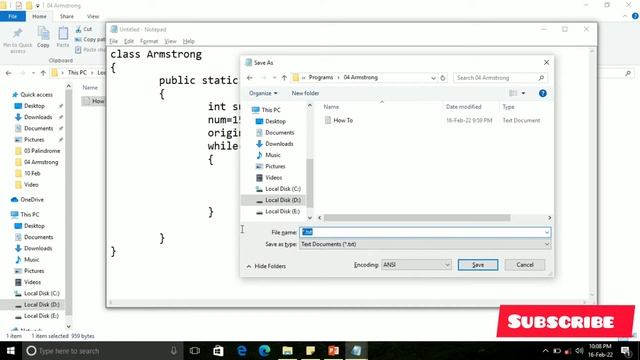Screen dimensions: 640x360
Task: Click the dialog horizontal scrollbar
Action: coord(416,218)
